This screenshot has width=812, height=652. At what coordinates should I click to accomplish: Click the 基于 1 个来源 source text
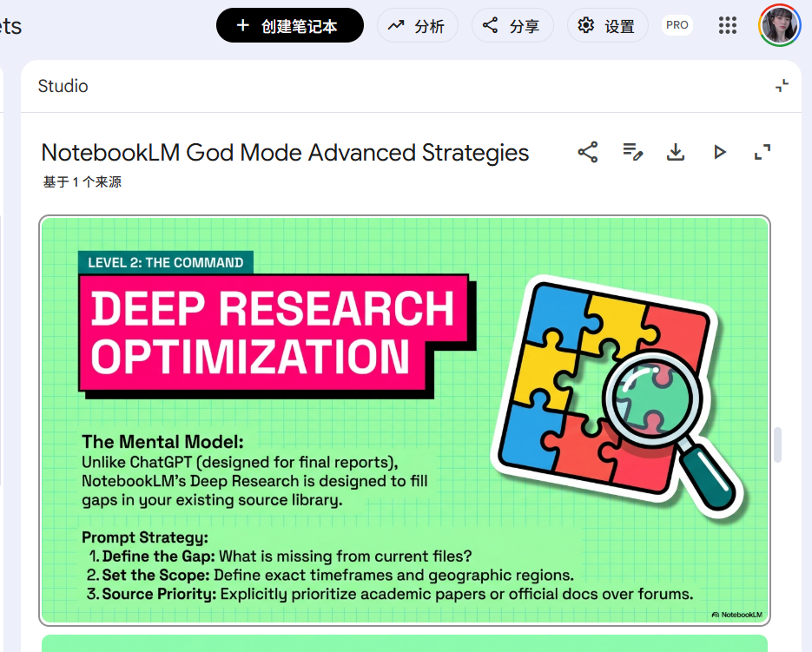tap(83, 181)
